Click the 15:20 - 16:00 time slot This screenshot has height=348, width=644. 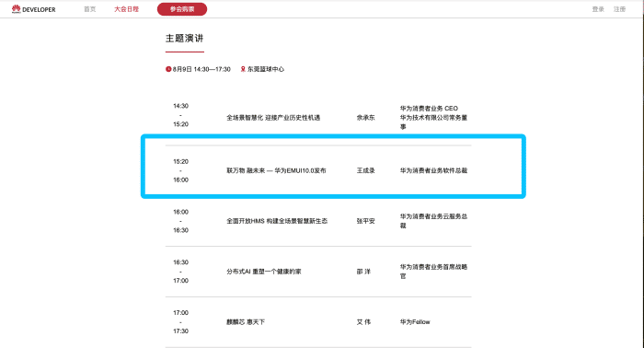pos(180,170)
